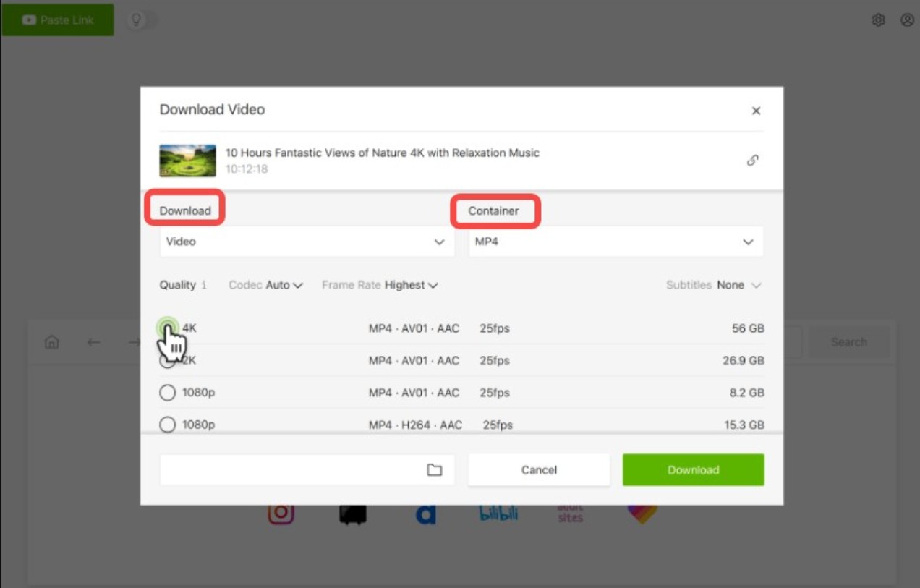Screen dimensions: 920x588
Task: Click the 56 GB file size text
Action: click(748, 328)
